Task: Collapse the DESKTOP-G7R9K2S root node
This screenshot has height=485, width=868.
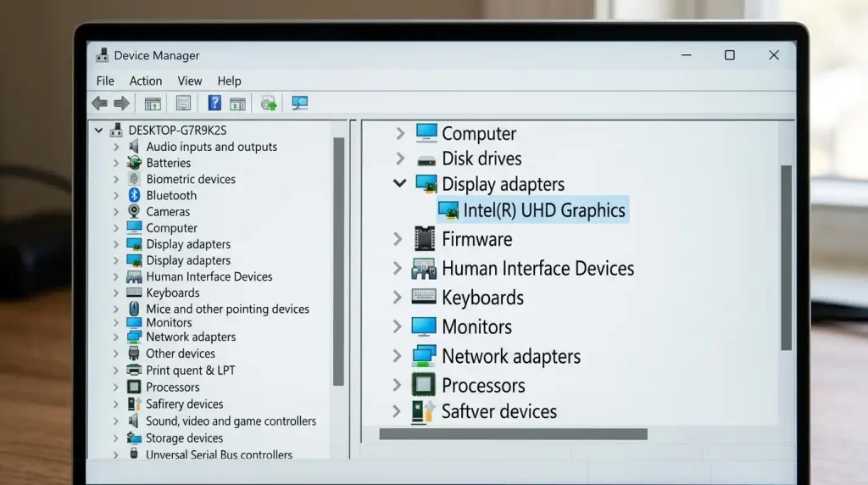Action: click(98, 130)
